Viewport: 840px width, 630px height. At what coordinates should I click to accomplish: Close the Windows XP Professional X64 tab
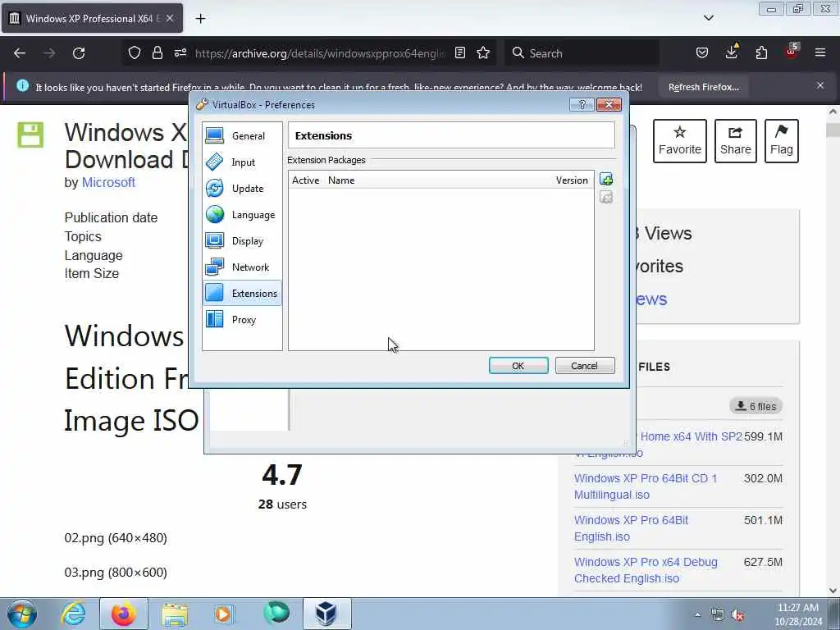click(170, 18)
